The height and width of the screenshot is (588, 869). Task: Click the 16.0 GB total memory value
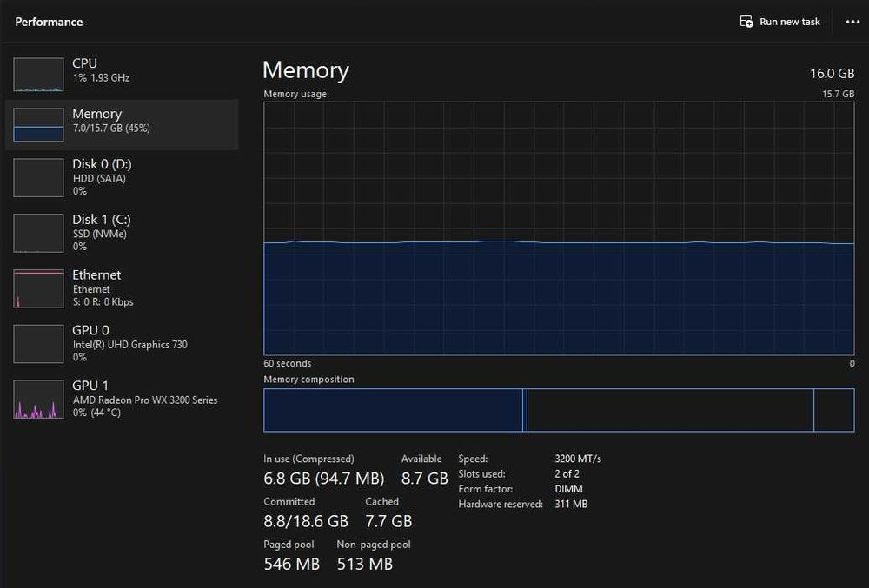click(832, 73)
